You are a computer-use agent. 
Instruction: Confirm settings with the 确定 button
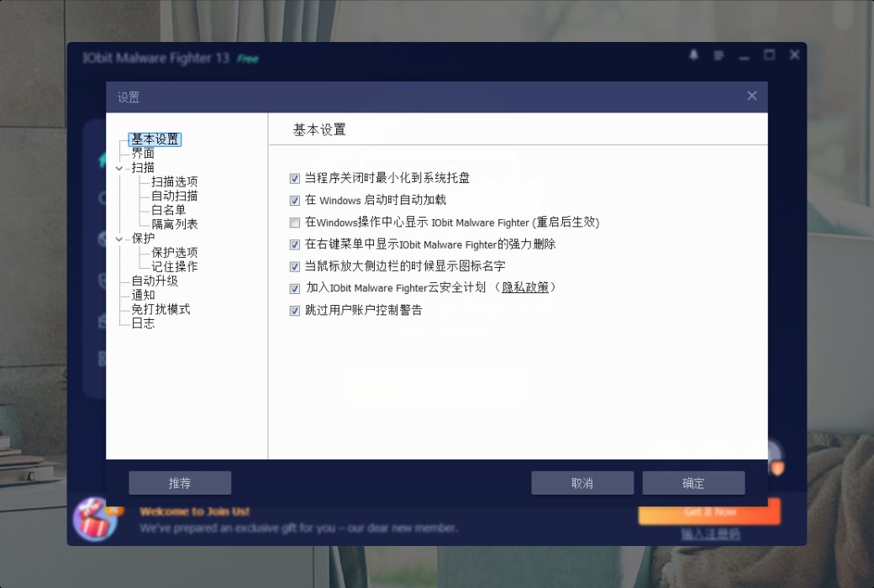(x=693, y=483)
